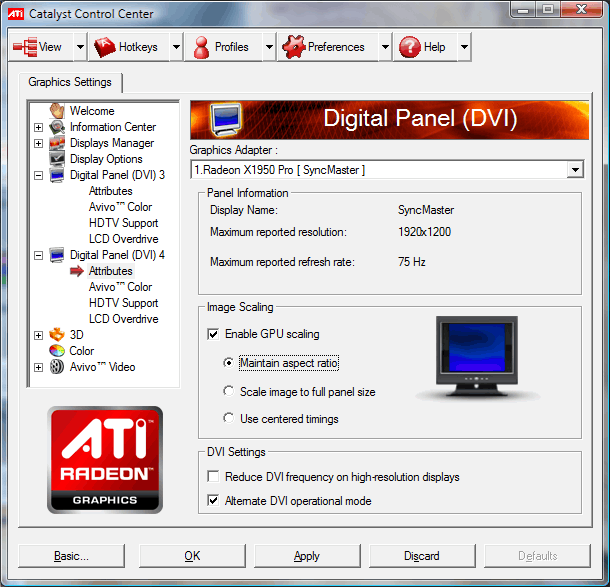Minimize the Catalyst Control Center window

click(523, 9)
